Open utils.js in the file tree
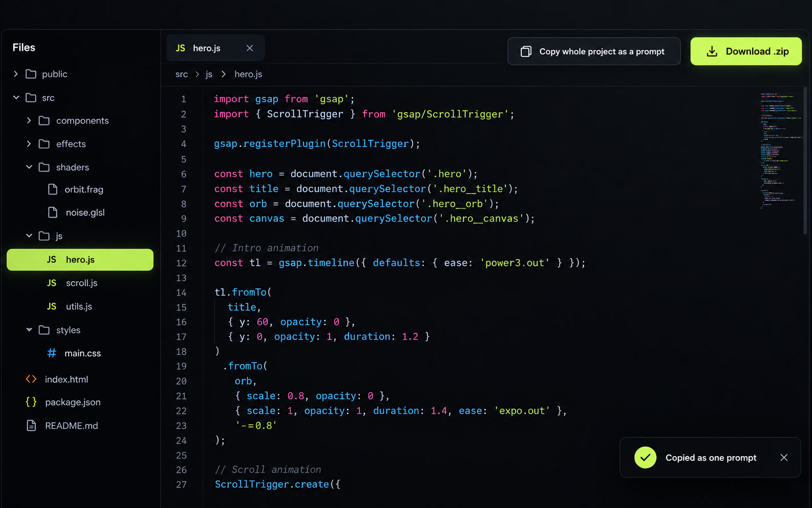This screenshot has width=812, height=508. (x=80, y=306)
